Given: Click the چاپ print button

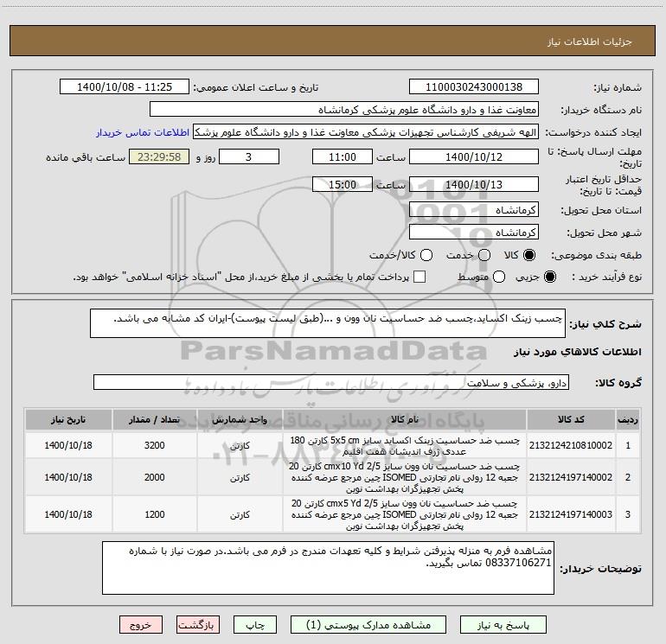Looking at the screenshot, I should click(255, 625).
